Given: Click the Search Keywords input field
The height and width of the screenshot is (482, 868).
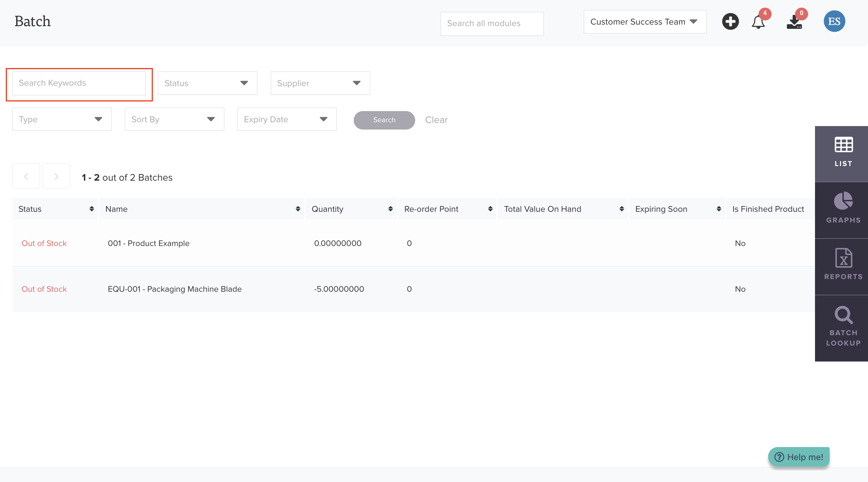Looking at the screenshot, I should click(79, 83).
